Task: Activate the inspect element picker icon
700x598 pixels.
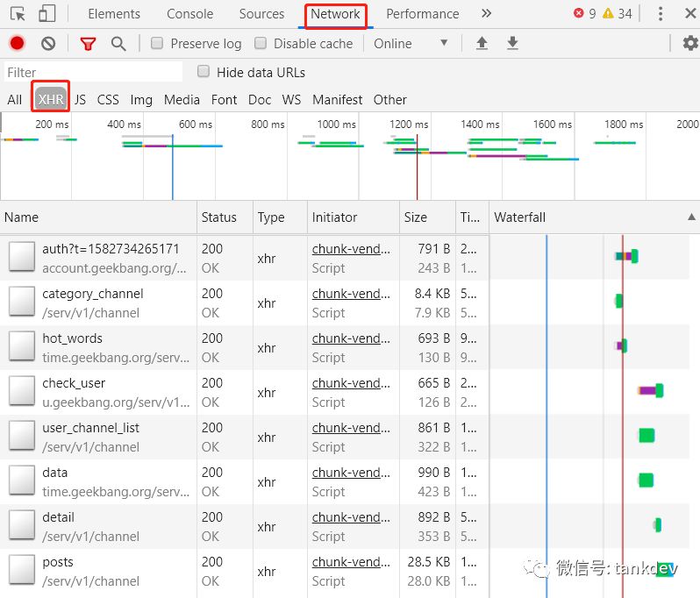Action: tap(18, 14)
